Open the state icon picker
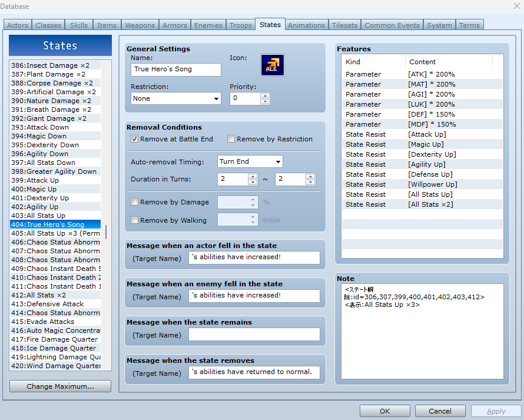 273,65
